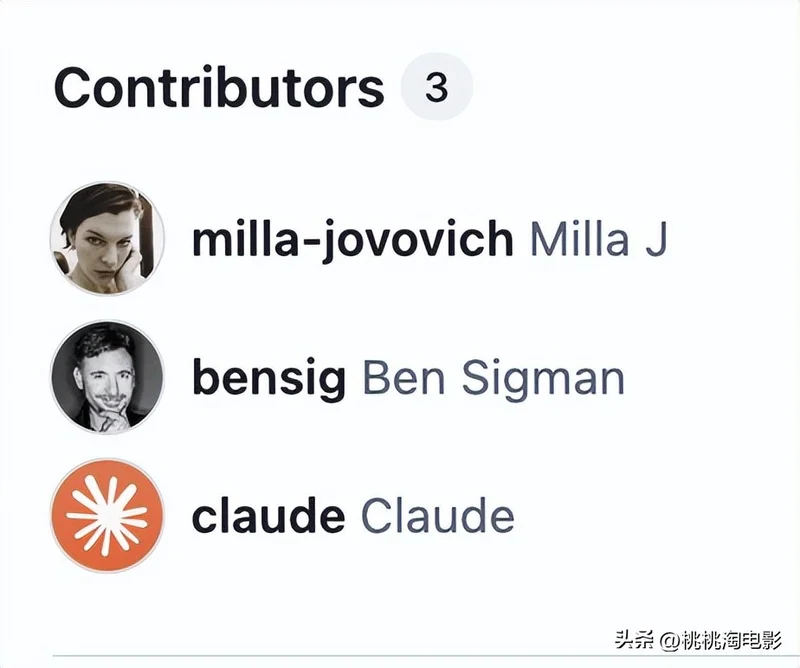Select the number 3 next to Contributors

436,89
